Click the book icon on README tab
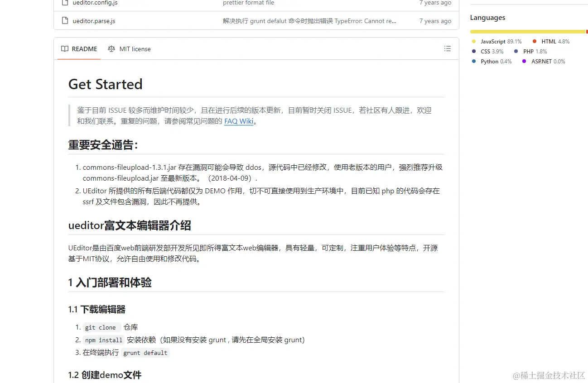This screenshot has width=588, height=383. coord(65,49)
